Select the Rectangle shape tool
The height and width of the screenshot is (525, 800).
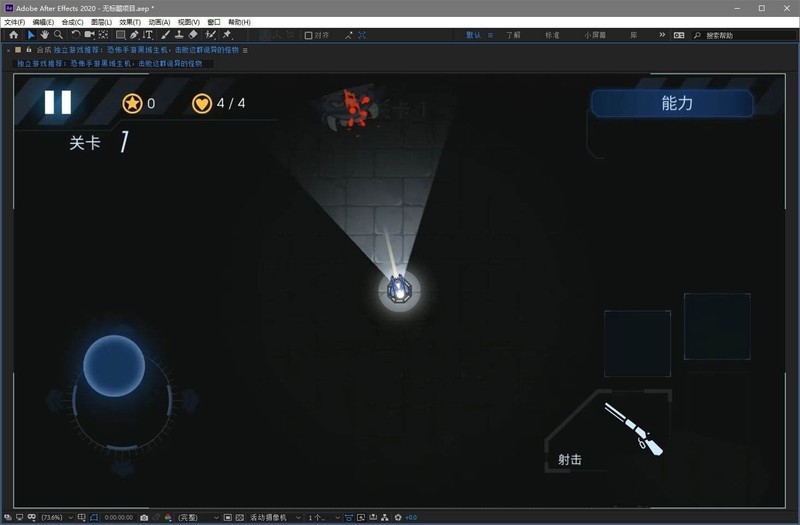120,35
